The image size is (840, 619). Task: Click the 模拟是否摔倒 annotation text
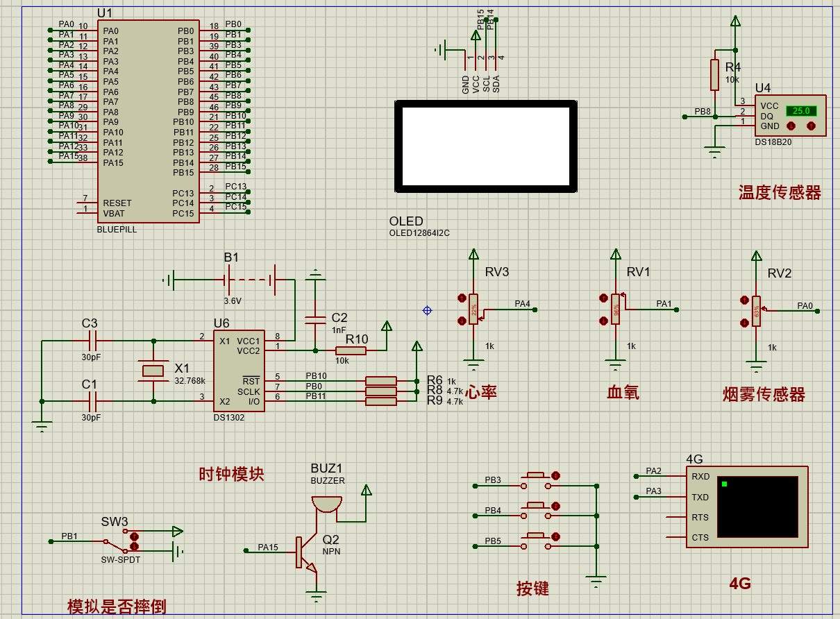(x=117, y=607)
